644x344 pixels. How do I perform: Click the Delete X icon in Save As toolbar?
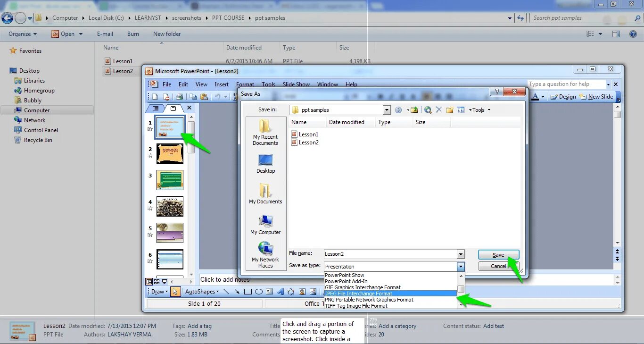[439, 110]
